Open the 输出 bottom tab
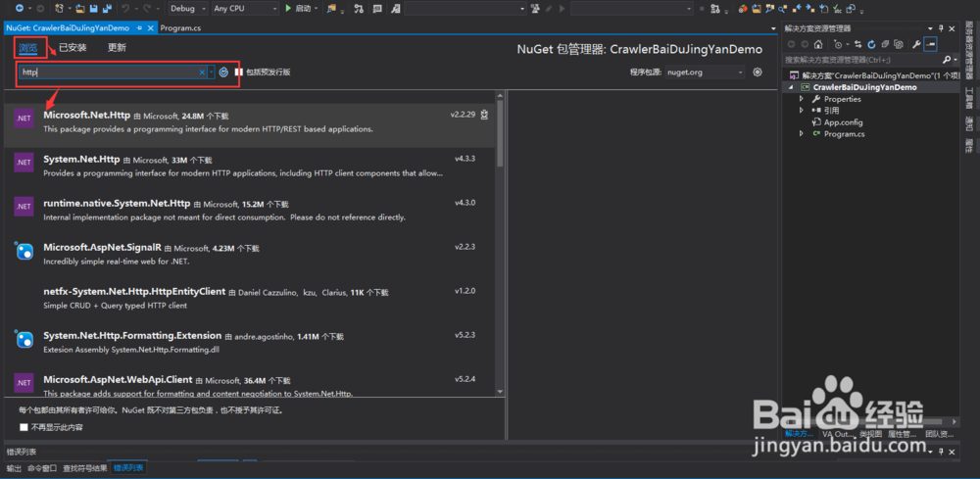 tap(14, 468)
